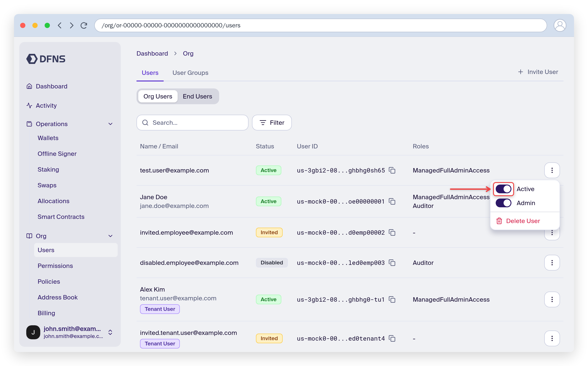This screenshot has height=366, width=588.
Task: Click Invite User
Action: tap(538, 72)
